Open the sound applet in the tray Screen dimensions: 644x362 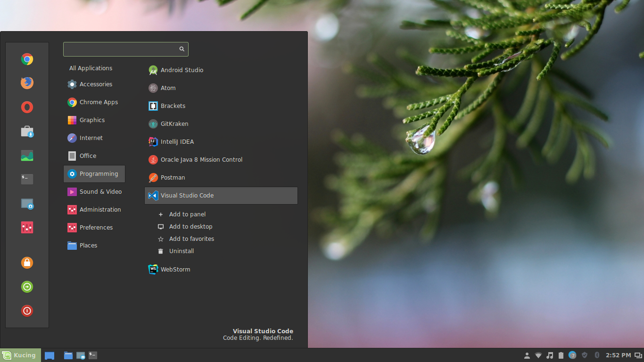pyautogui.click(x=549, y=355)
